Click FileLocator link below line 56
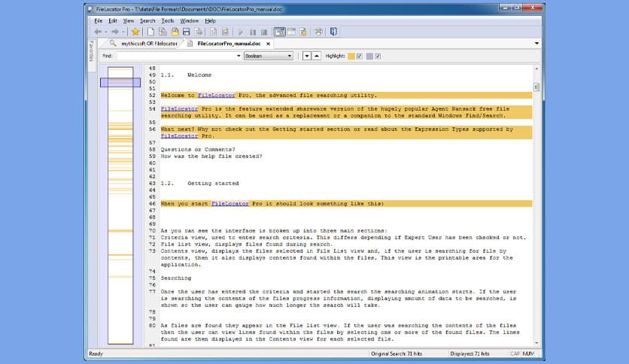Screen dimensions: 629x364 (x=179, y=136)
